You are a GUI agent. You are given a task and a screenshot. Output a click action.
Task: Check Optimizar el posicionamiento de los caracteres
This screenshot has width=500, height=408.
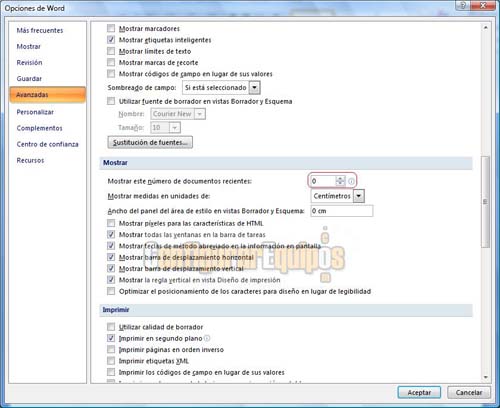pyautogui.click(x=111, y=291)
